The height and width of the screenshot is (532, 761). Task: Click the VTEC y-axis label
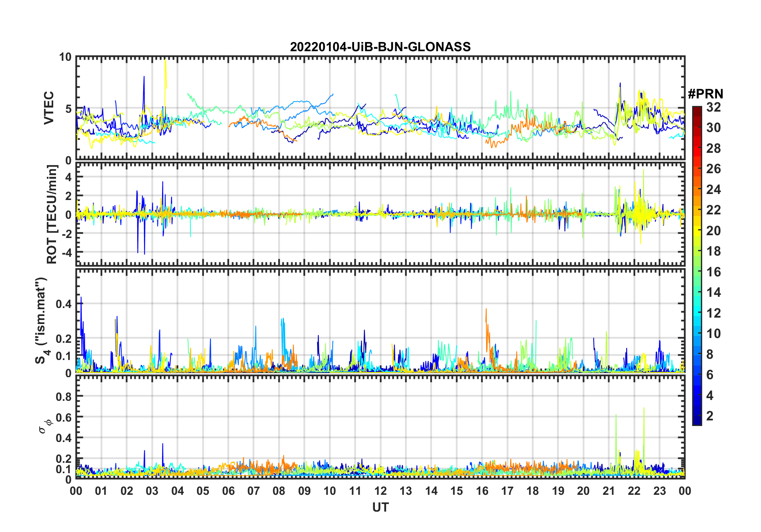point(49,108)
